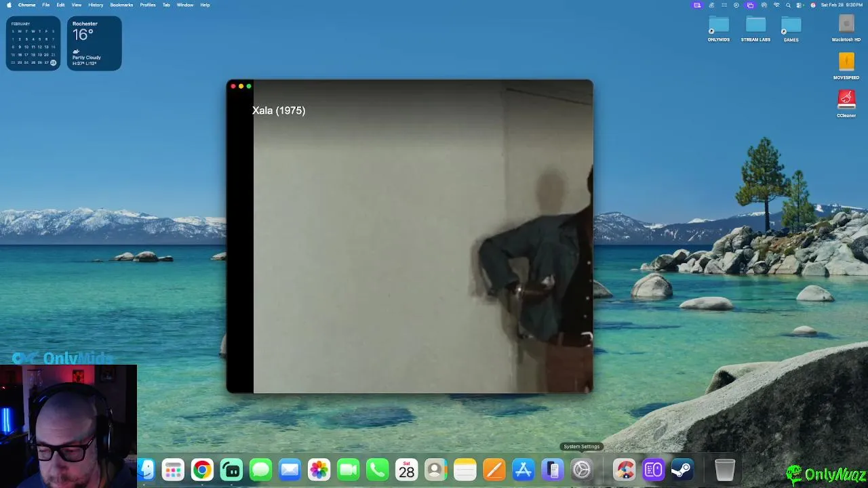
Task: Open the View menu
Action: 77,5
